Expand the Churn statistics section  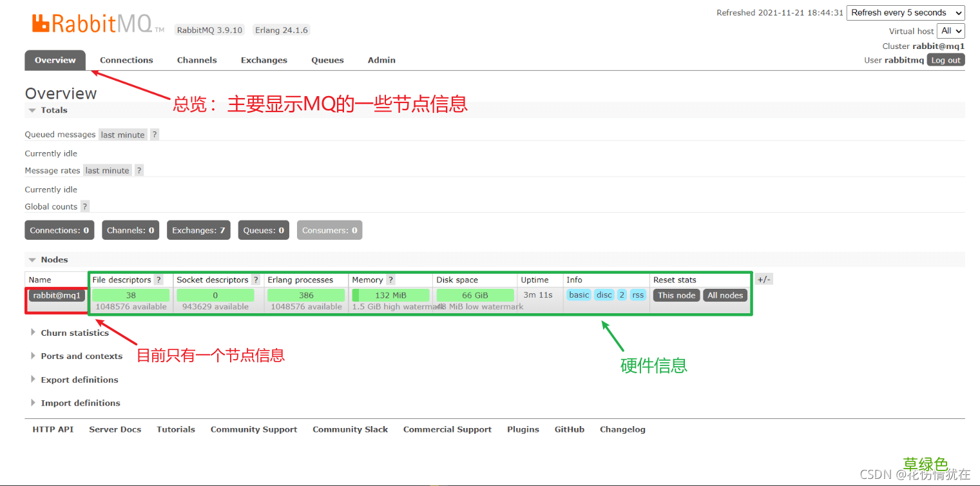74,333
